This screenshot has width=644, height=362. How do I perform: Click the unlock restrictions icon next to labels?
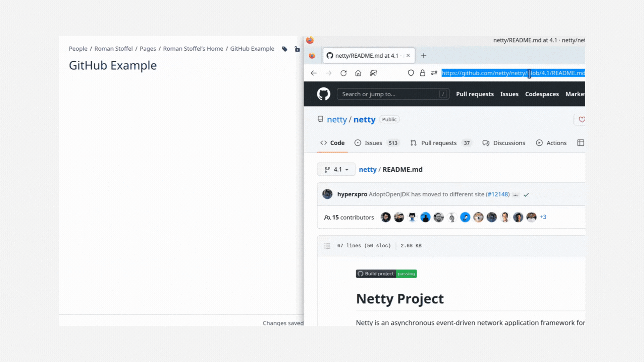297,49
